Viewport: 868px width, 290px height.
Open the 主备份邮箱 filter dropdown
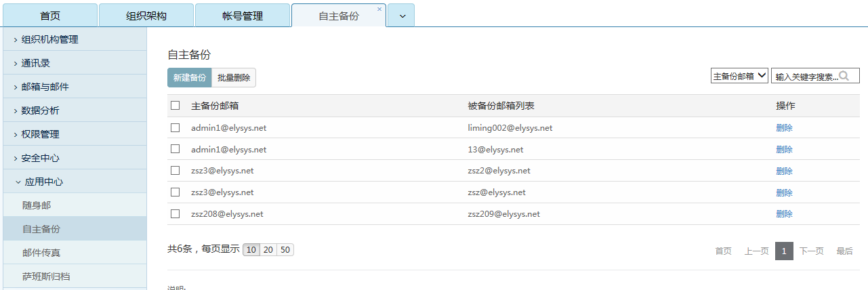(x=739, y=76)
